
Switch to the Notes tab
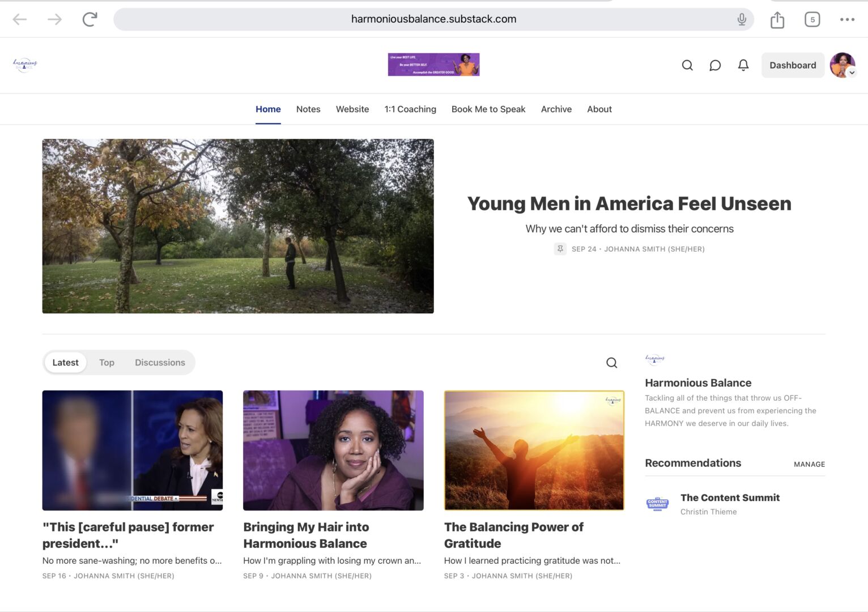[308, 109]
